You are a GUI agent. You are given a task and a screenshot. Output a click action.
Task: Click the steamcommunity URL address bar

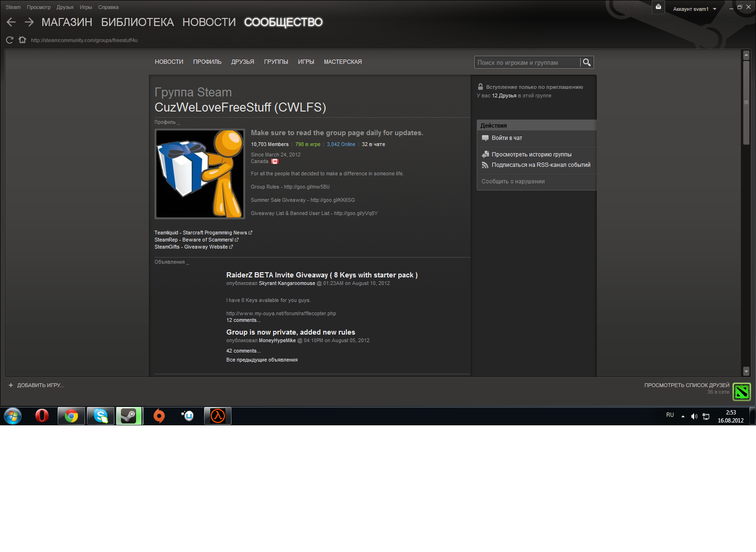click(x=85, y=40)
